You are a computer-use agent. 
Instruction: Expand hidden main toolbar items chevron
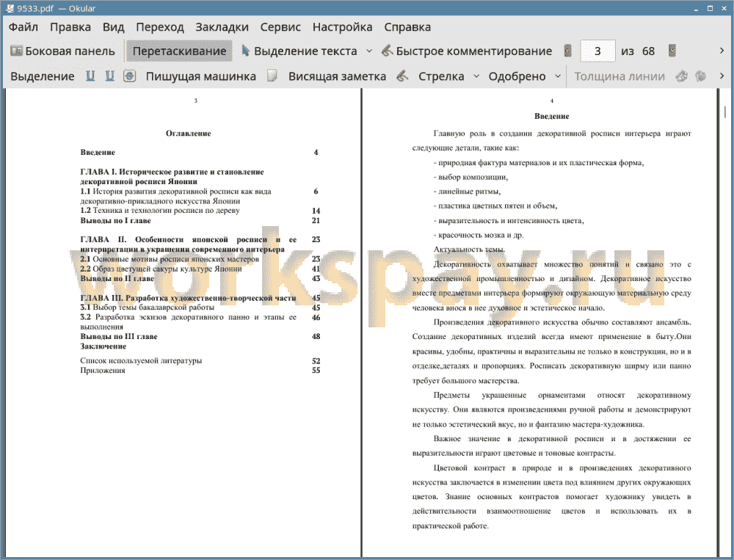(722, 51)
